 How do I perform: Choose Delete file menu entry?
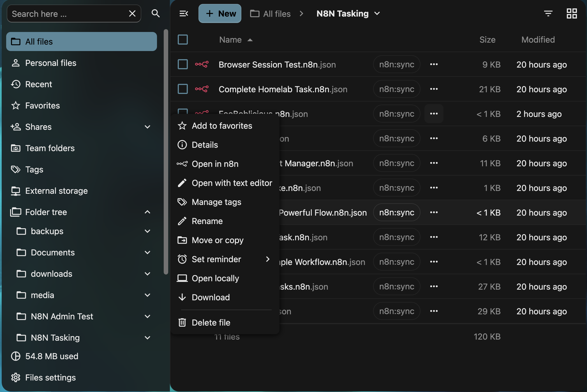[225, 322]
